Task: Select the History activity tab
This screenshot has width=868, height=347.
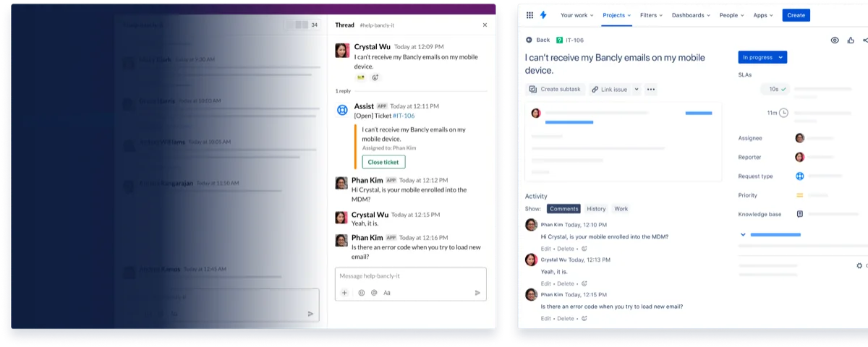Action: (596, 209)
